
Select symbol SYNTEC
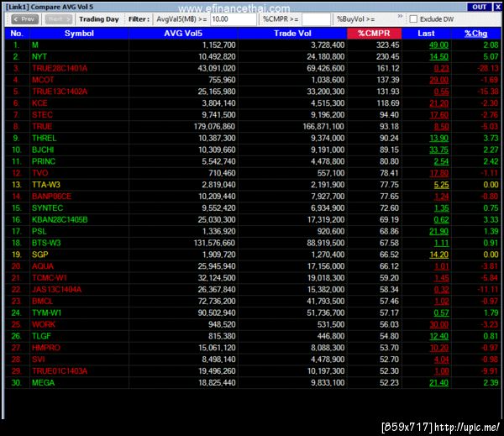click(x=47, y=208)
